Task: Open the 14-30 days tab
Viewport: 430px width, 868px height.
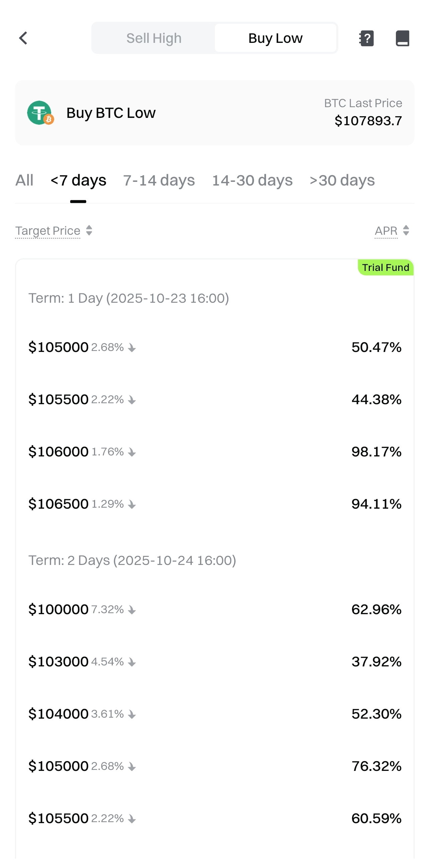Action: (252, 180)
